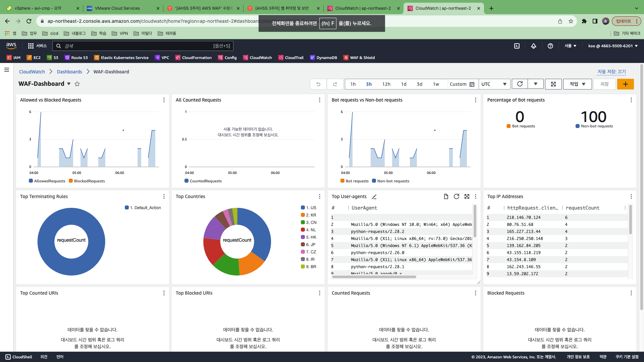This screenshot has width=644, height=362.
Task: Toggle the AllowedRequests legend series
Action: [x=47, y=181]
